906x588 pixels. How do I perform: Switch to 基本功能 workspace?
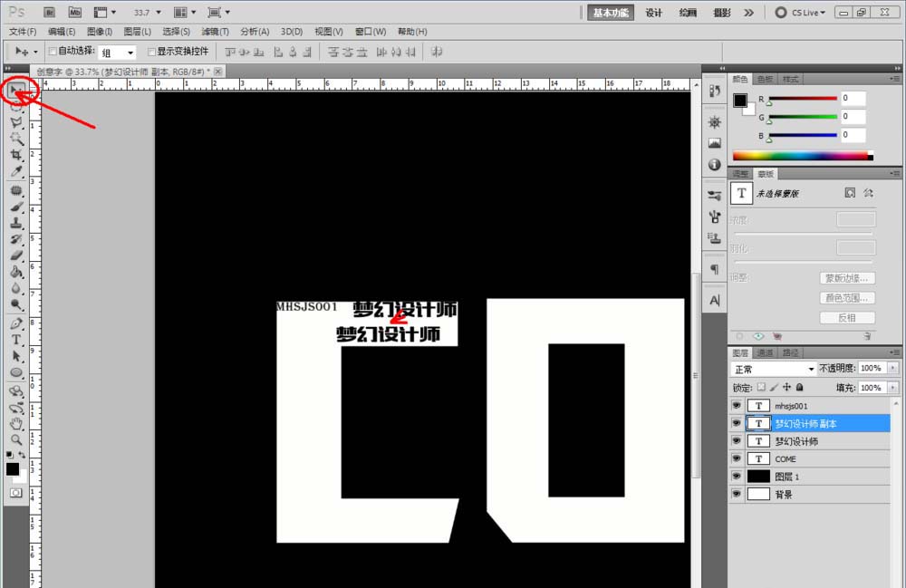tap(611, 13)
